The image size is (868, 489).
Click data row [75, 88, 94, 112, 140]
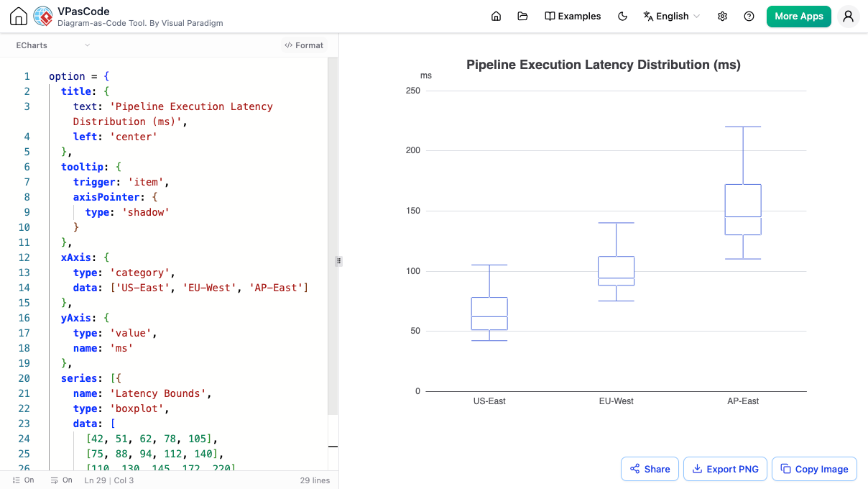tap(154, 454)
